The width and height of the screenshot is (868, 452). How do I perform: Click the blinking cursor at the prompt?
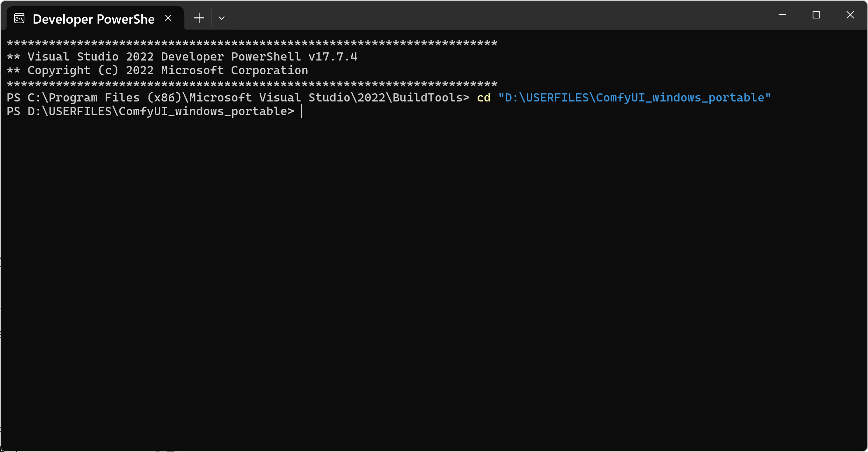(x=301, y=111)
